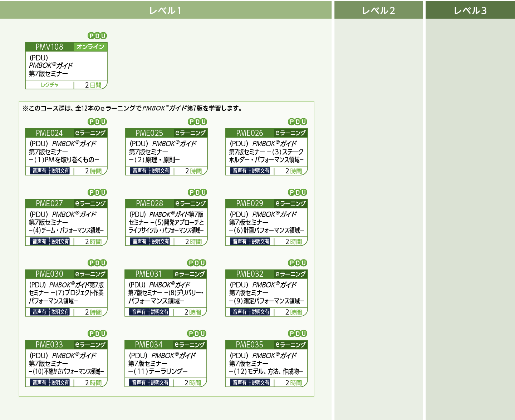Click the 音声有 説明文有 badge in PME028
This screenshot has height=420, width=515.
150,242
